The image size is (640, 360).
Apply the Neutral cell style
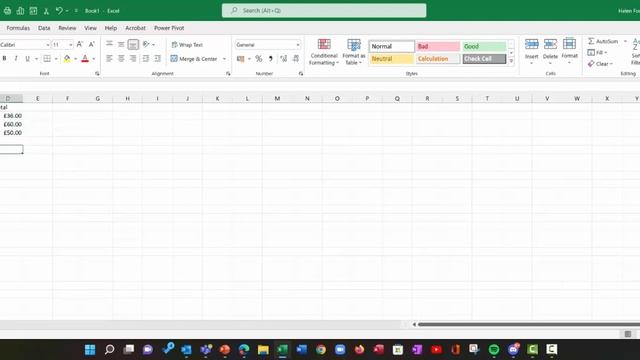[392, 59]
